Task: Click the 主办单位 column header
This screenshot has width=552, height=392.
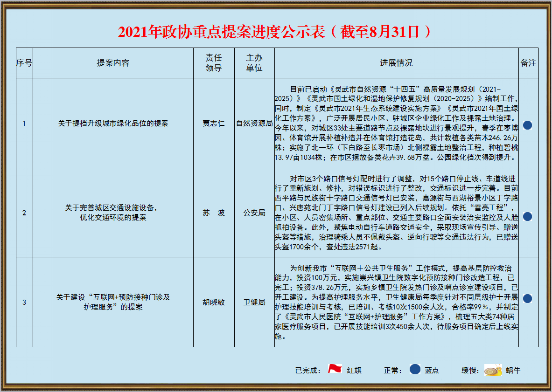Action: [254, 63]
